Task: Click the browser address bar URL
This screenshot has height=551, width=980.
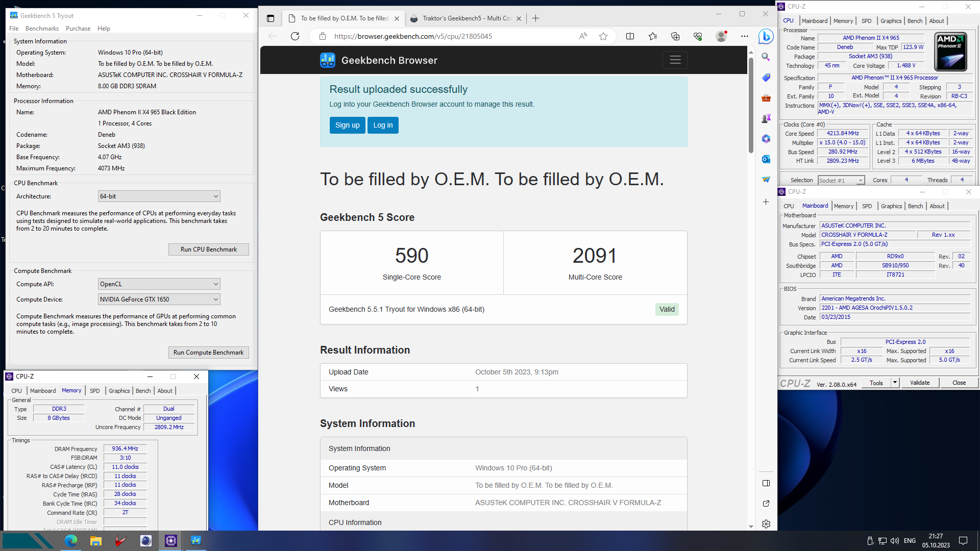Action: coord(413,36)
